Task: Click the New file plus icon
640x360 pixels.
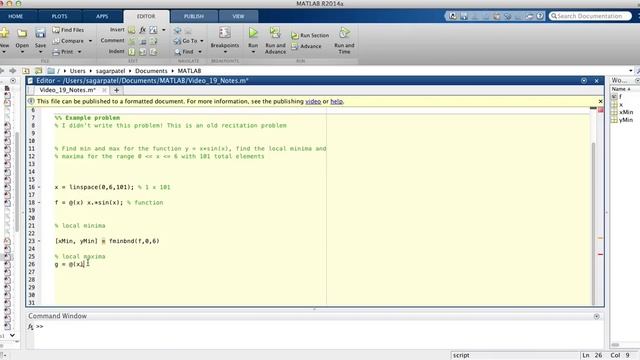Action: (4, 33)
